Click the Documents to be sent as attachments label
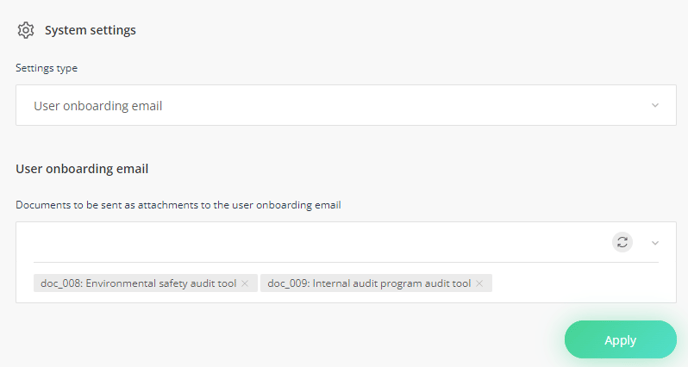 (x=178, y=205)
